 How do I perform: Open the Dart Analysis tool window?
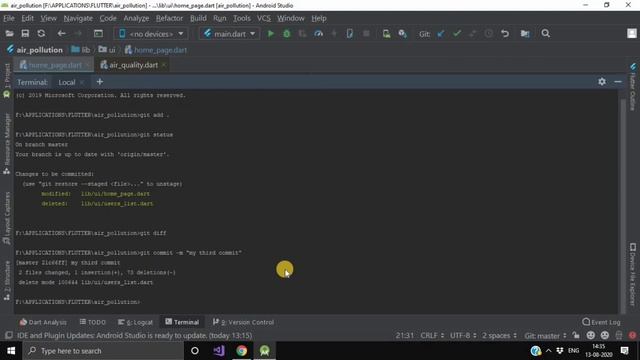(x=43, y=322)
